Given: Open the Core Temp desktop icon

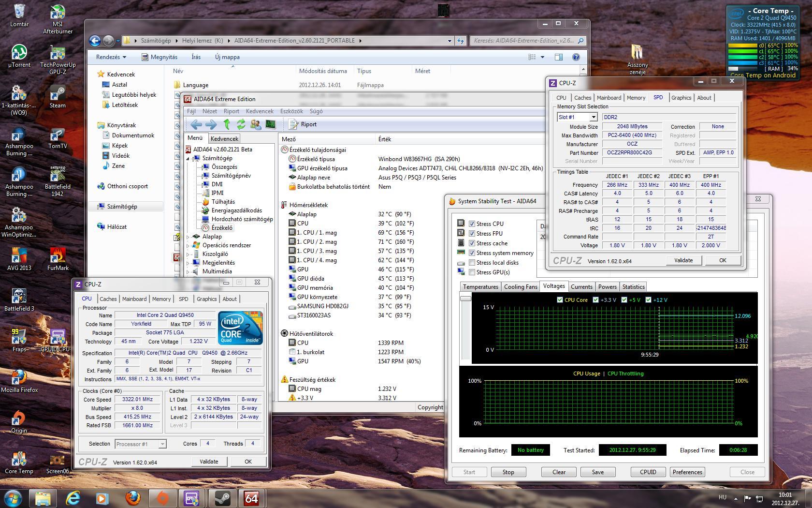Looking at the screenshot, I should tap(19, 463).
